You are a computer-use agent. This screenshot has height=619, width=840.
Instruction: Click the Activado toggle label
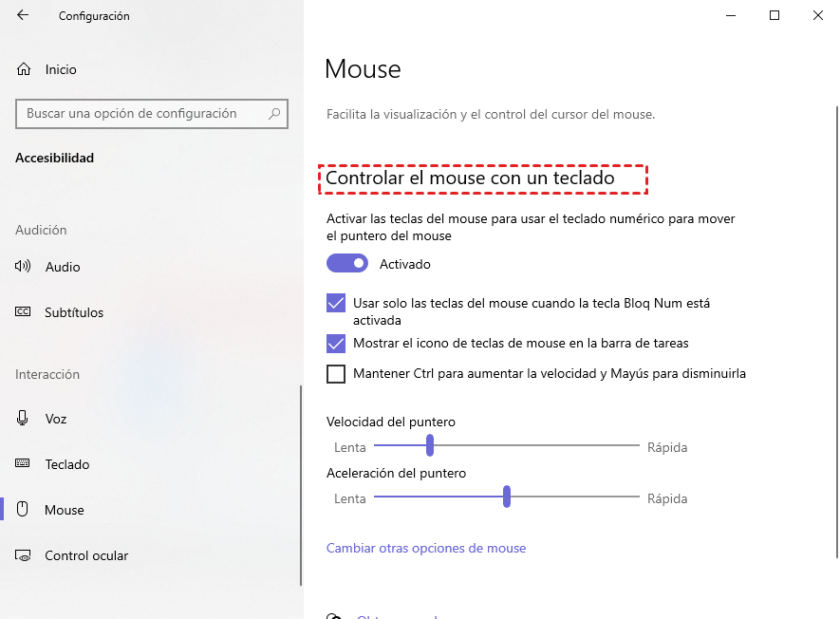[405, 264]
